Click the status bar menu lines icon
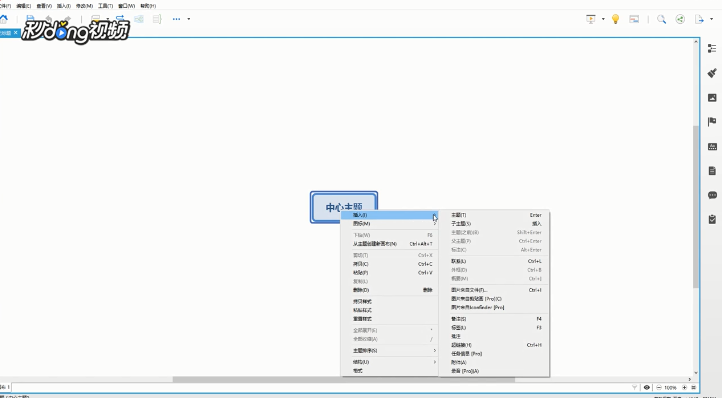 pyautogui.click(x=693, y=387)
